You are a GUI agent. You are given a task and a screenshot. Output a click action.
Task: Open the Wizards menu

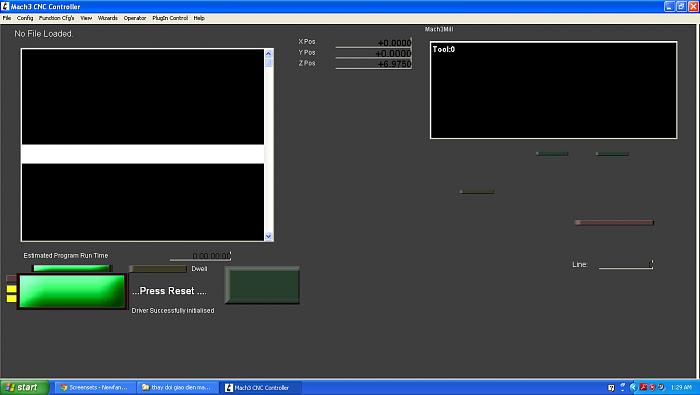[x=108, y=18]
